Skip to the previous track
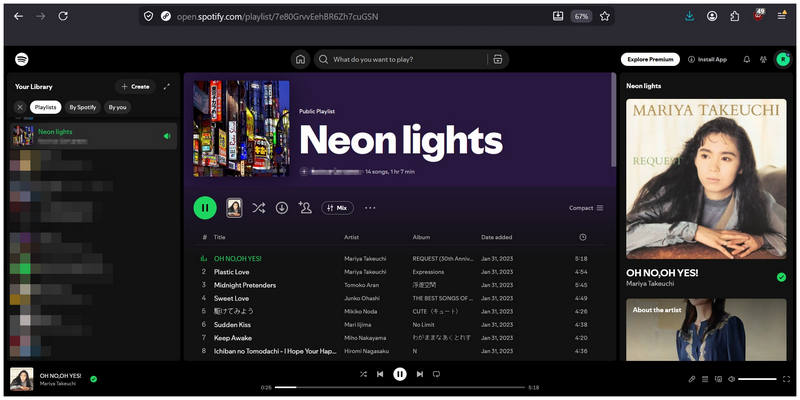 380,374
